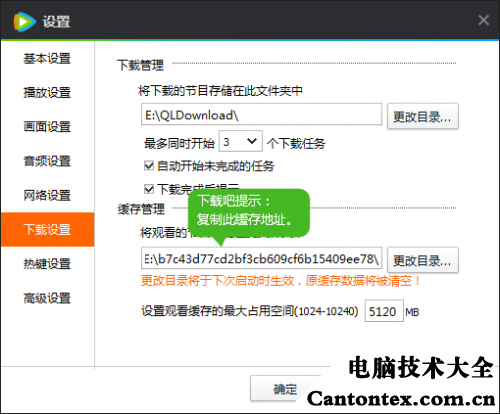Click 更改目录 next to download folder
500x414 pixels.
(x=423, y=116)
